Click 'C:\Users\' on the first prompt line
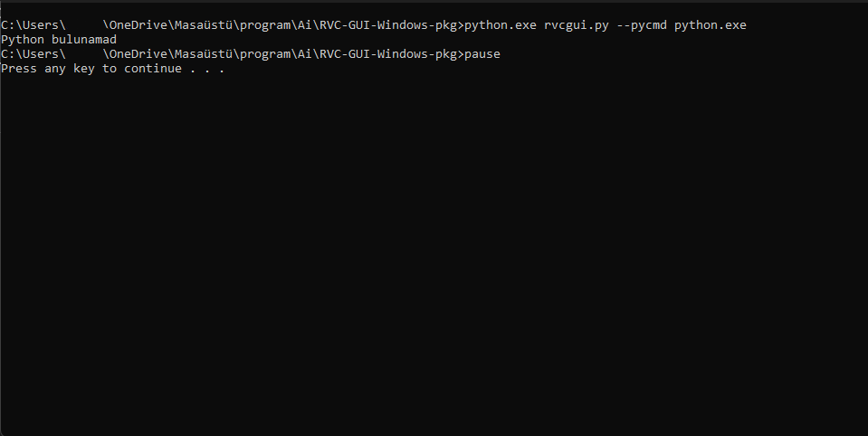The width and height of the screenshot is (868, 436). tap(33, 25)
